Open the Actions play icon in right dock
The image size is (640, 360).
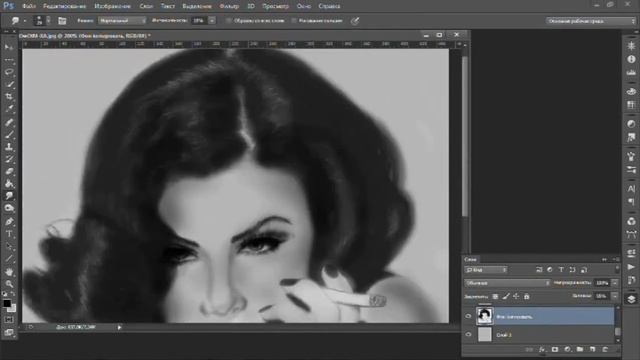coord(631,267)
